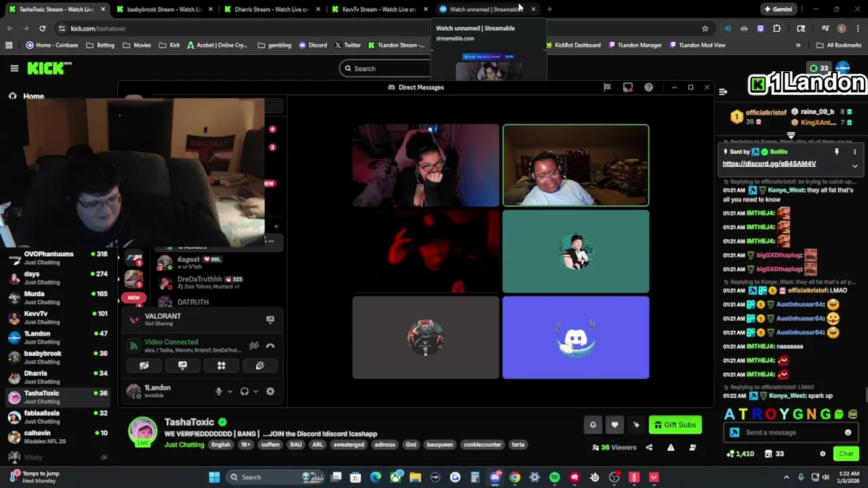868x488 pixels.
Task: Bookmark this page with star icon
Action: (x=705, y=28)
